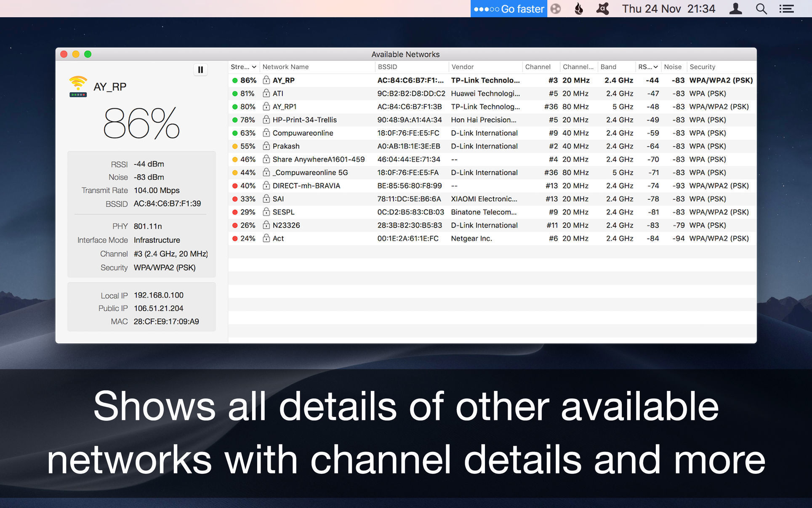This screenshot has height=508, width=812.
Task: Click the yellow status dot next to Prakash
Action: coord(235,146)
